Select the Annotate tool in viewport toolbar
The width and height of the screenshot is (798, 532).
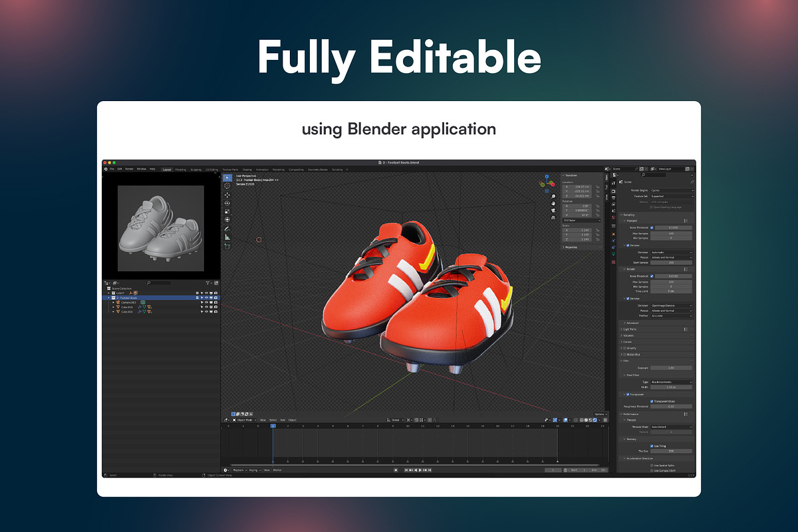227,229
